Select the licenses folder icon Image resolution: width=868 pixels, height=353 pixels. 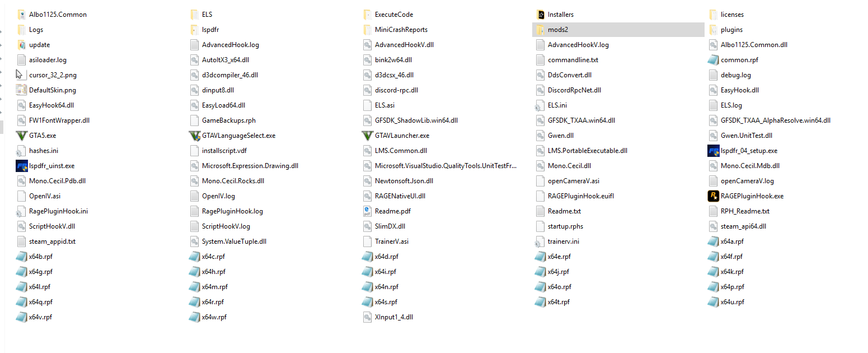click(713, 15)
